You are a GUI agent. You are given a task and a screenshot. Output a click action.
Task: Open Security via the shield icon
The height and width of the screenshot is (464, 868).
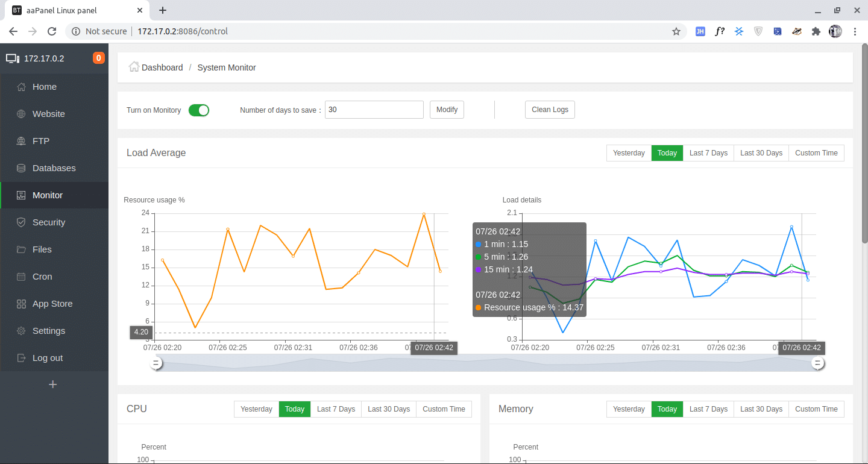pyautogui.click(x=21, y=222)
